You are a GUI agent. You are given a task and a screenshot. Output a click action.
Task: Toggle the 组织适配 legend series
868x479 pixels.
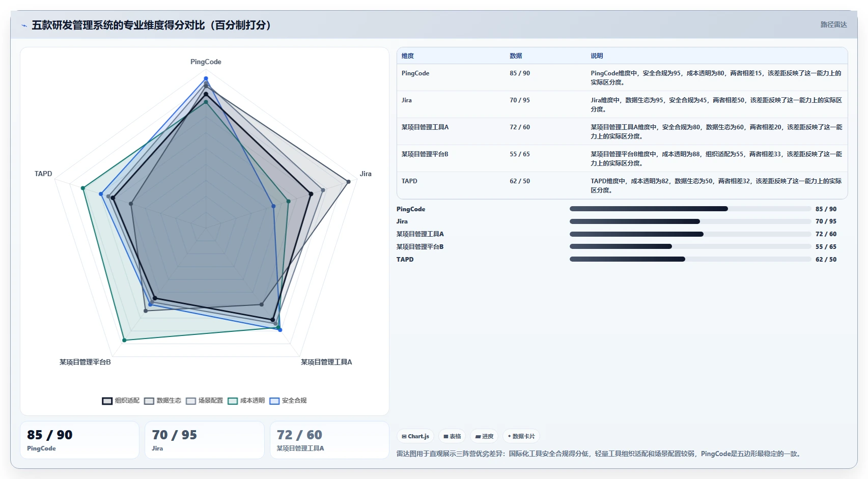point(121,401)
